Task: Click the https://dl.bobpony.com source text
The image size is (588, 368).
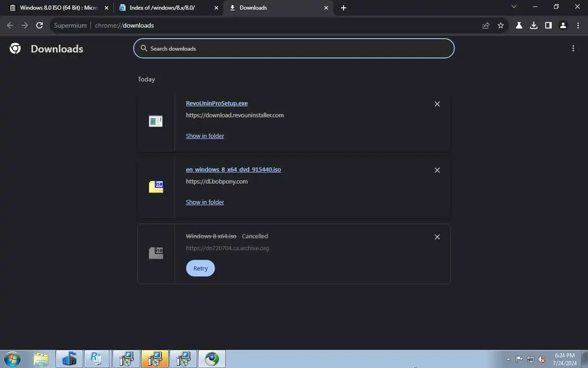Action: tap(217, 181)
